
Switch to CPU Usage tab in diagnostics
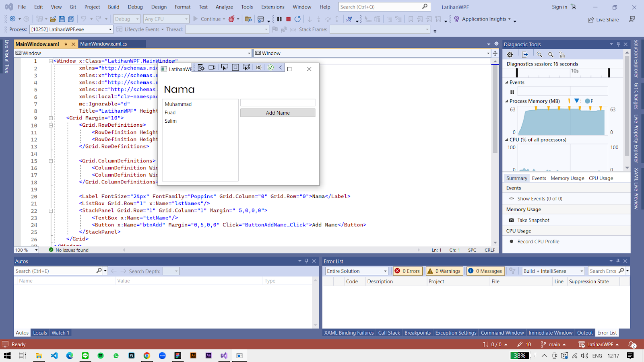pyautogui.click(x=601, y=178)
